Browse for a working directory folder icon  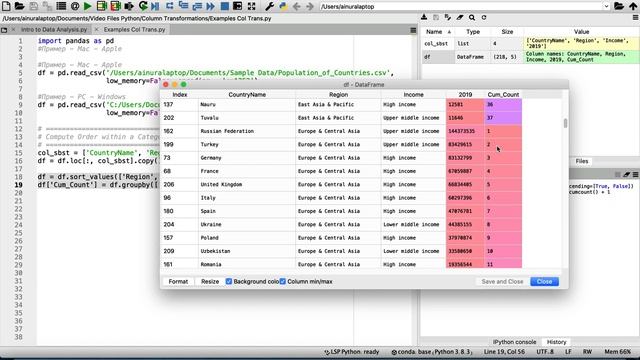[x=619, y=6]
